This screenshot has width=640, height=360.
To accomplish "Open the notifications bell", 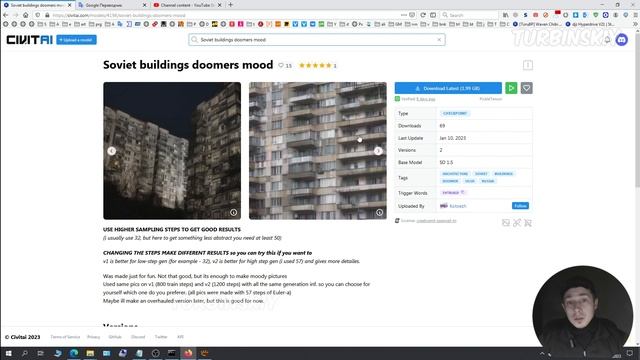I will coord(607,40).
